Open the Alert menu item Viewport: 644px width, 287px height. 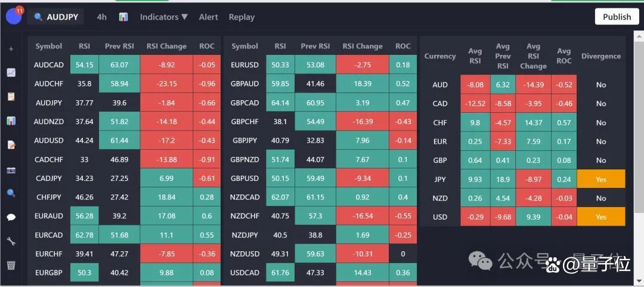tap(208, 17)
